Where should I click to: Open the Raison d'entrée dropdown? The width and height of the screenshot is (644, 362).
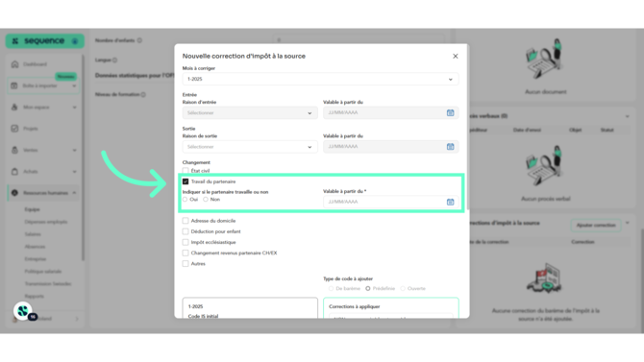pyautogui.click(x=250, y=113)
